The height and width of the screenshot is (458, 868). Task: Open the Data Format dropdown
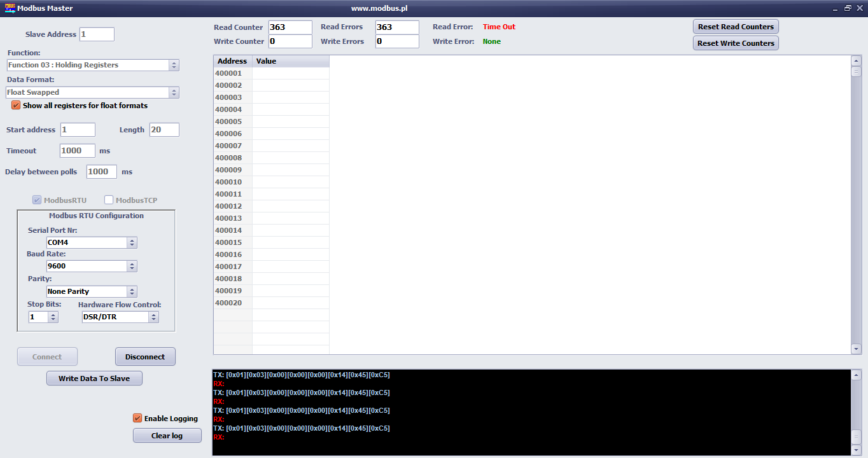click(93, 92)
